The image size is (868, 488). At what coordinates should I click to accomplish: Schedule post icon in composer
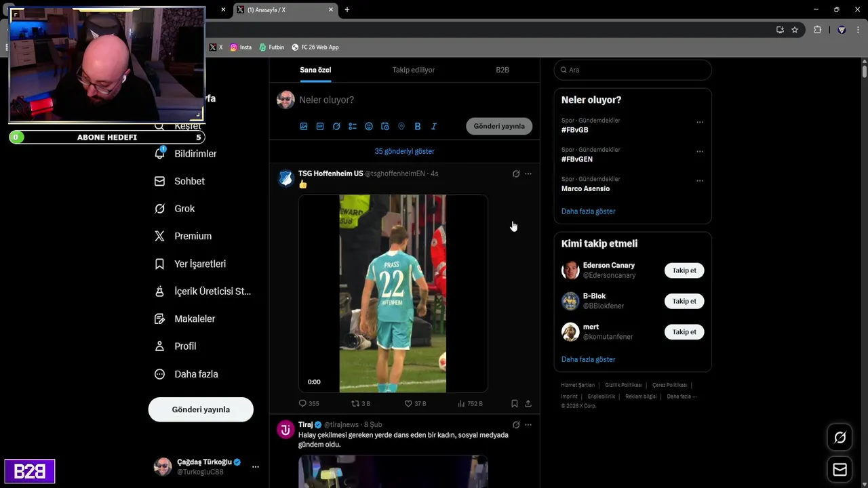pyautogui.click(x=385, y=126)
